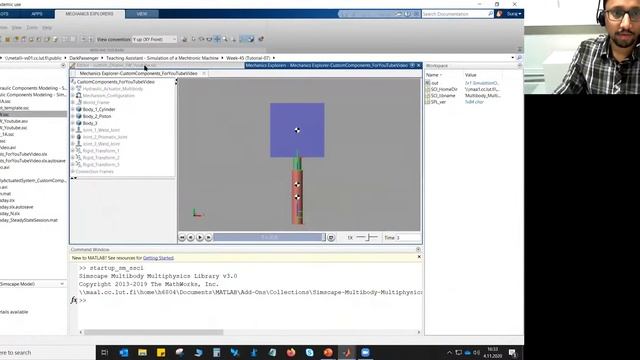Select Mechanics Explorer-CustomComponents_ForYouTubeVideo tab
Image resolution: width=640 pixels, height=360 pixels.
tap(138, 73)
